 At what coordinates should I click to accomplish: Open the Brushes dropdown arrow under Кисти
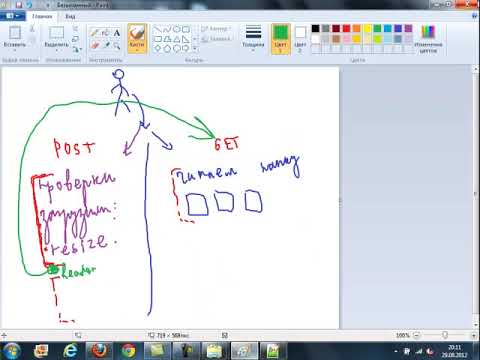tap(137, 51)
